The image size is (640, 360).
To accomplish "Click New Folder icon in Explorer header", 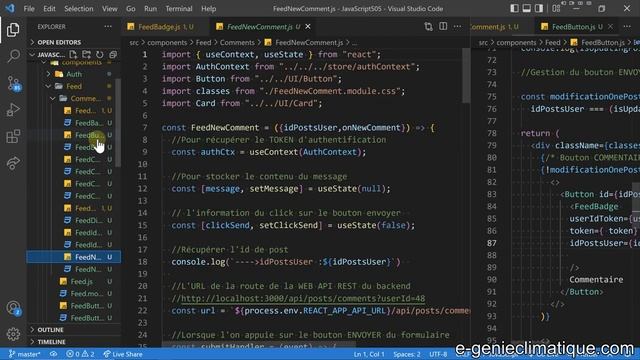I will [87, 54].
